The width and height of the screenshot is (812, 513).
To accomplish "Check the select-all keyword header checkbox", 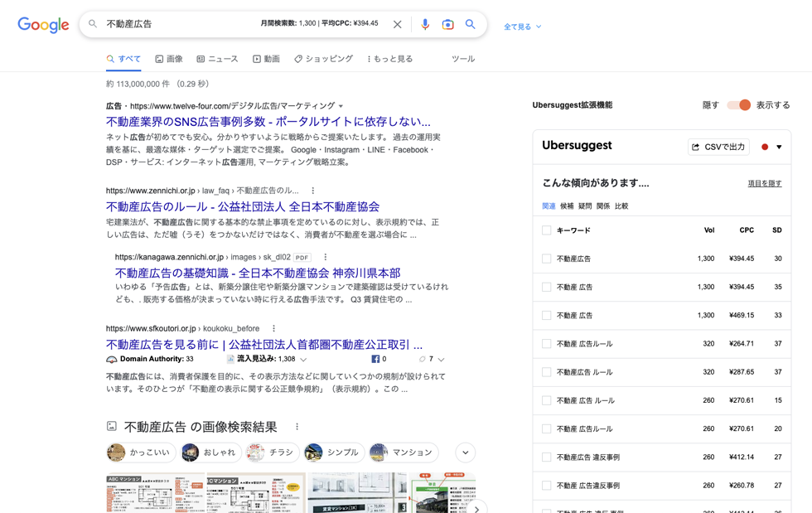I will click(x=546, y=230).
